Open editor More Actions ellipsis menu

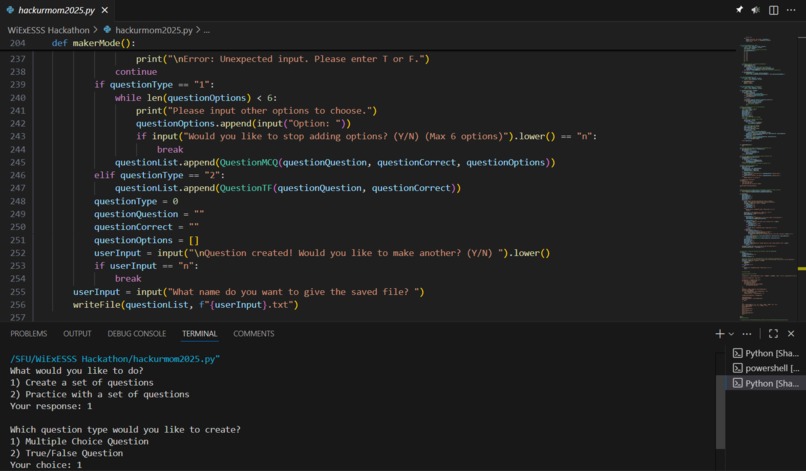pos(791,10)
